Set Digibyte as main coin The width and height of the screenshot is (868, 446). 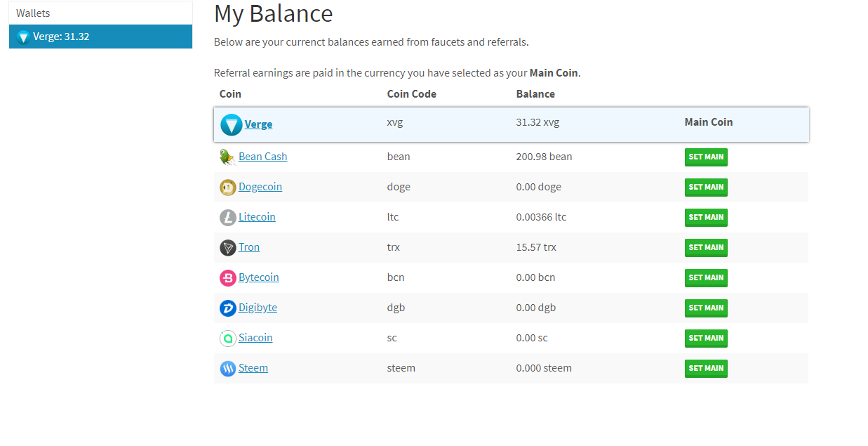[706, 308]
